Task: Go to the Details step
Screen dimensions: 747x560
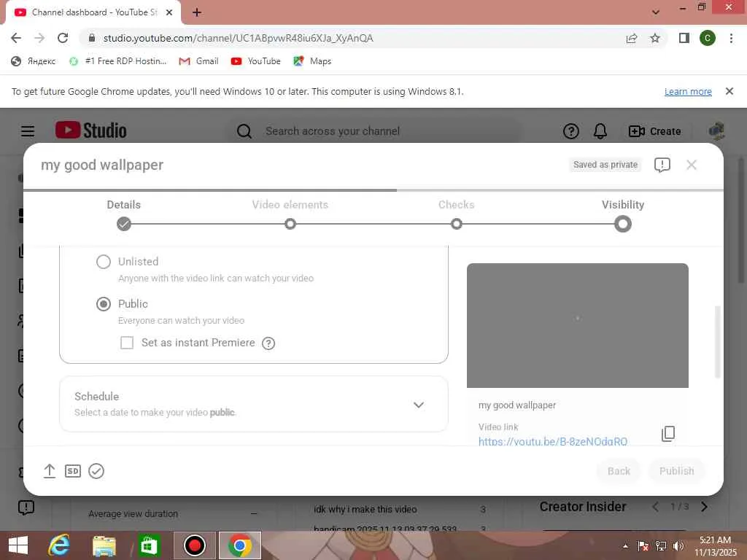Action: (124, 215)
